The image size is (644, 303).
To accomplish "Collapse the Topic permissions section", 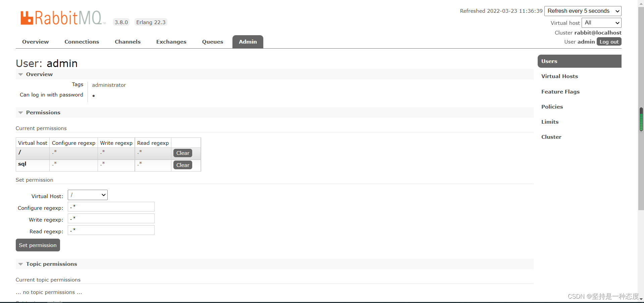I will [x=21, y=264].
